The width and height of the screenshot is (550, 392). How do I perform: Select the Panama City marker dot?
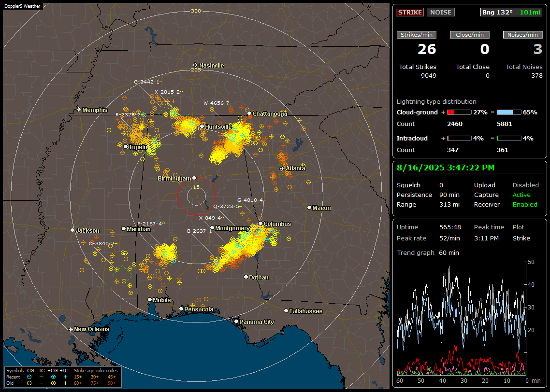(236, 321)
